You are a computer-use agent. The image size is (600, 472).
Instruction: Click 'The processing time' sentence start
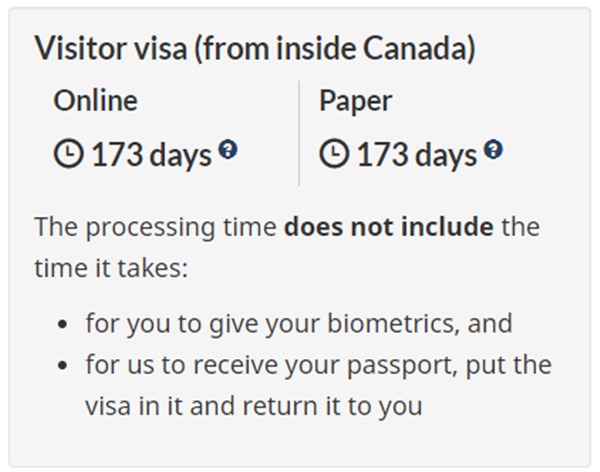point(155,227)
